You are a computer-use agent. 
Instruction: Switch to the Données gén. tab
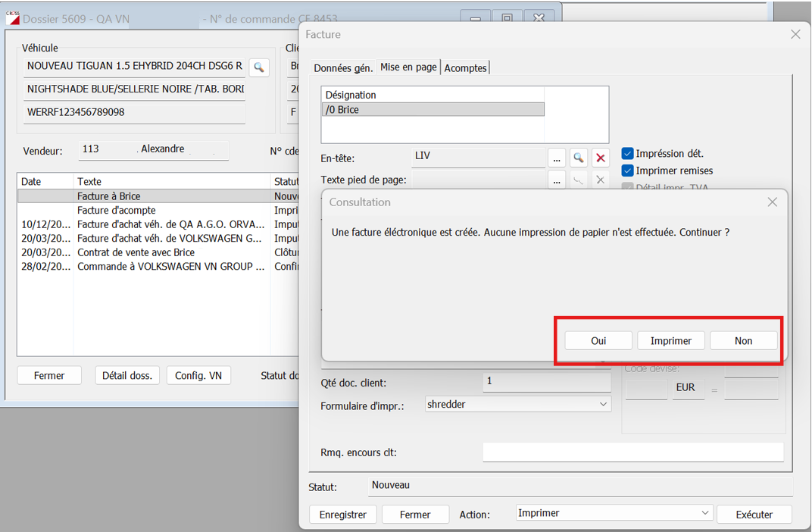tap(343, 68)
